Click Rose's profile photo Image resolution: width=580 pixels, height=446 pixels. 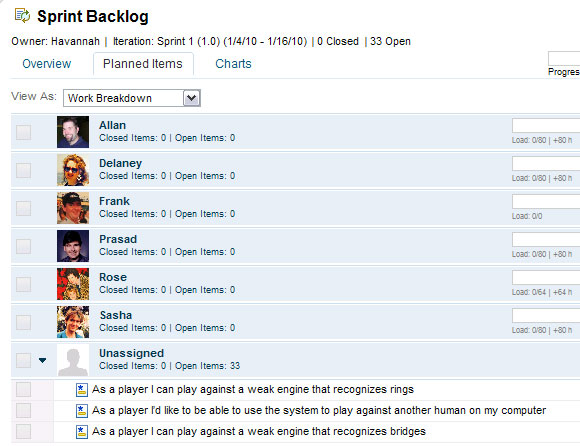point(73,284)
